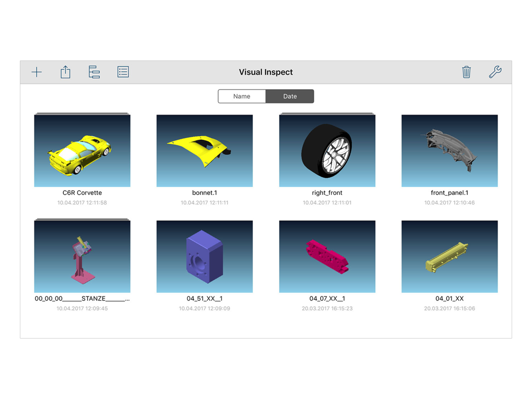The height and width of the screenshot is (399, 532).
Task: Open the front_panel.1 model thumbnail
Action: [450, 150]
